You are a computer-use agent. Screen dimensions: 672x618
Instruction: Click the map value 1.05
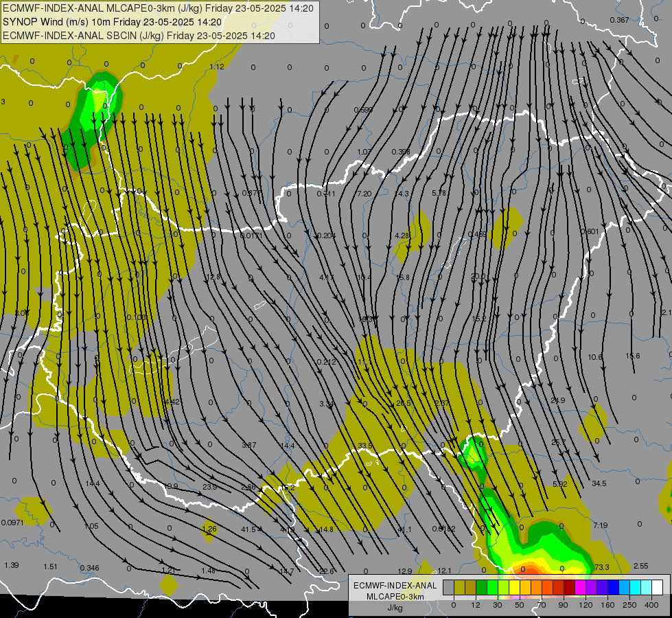click(91, 526)
